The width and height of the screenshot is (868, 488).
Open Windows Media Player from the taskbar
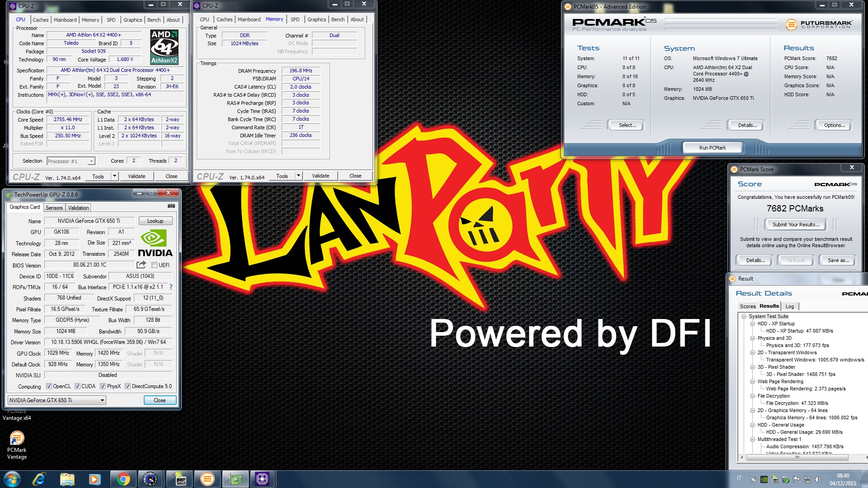coord(94,479)
